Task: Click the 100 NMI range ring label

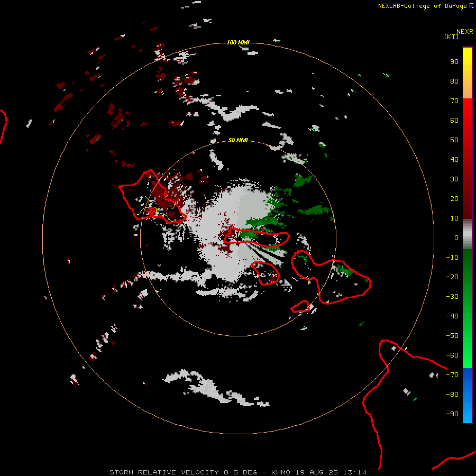Action: (x=238, y=42)
